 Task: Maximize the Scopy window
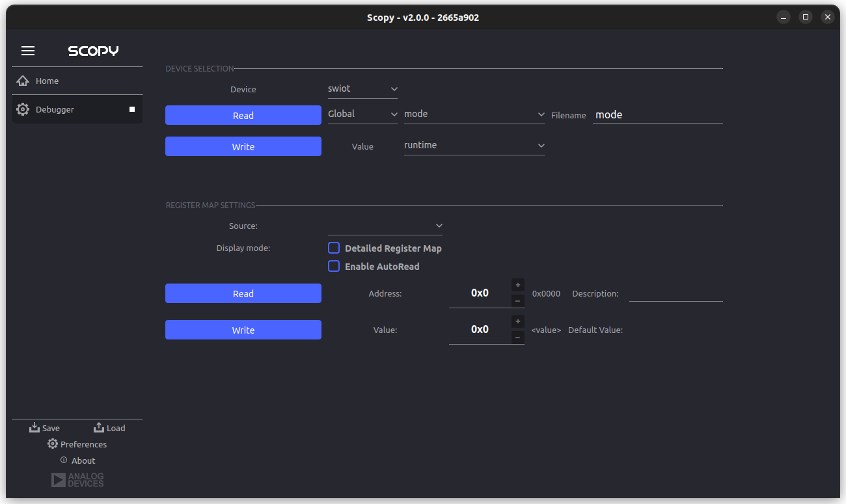pos(806,18)
